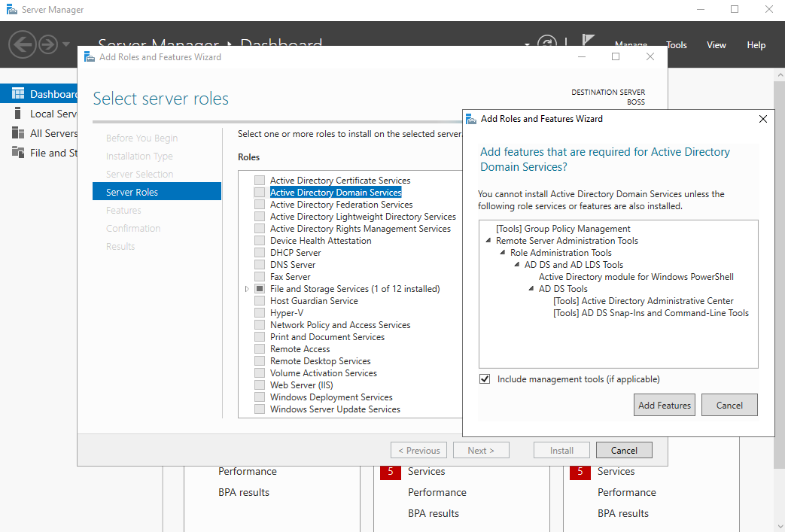The height and width of the screenshot is (532, 785).
Task: Open the All Servers sidebar icon
Action: point(18,133)
